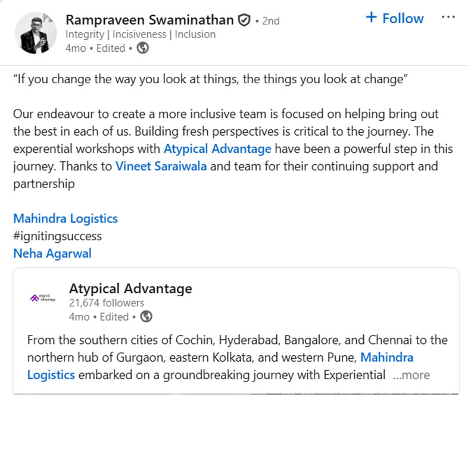Visit Vineet Saraiwala's profile link
This screenshot has width=468, height=476.
click(x=161, y=167)
